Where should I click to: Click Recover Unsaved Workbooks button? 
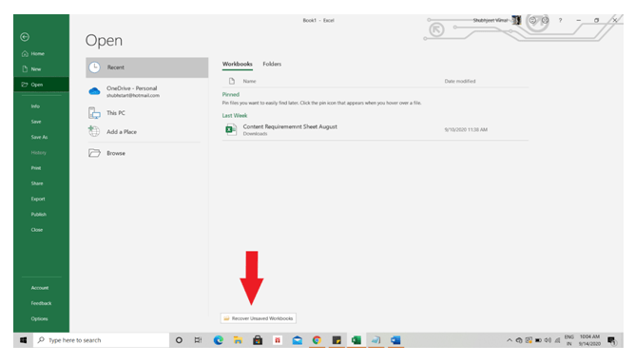coord(259,318)
